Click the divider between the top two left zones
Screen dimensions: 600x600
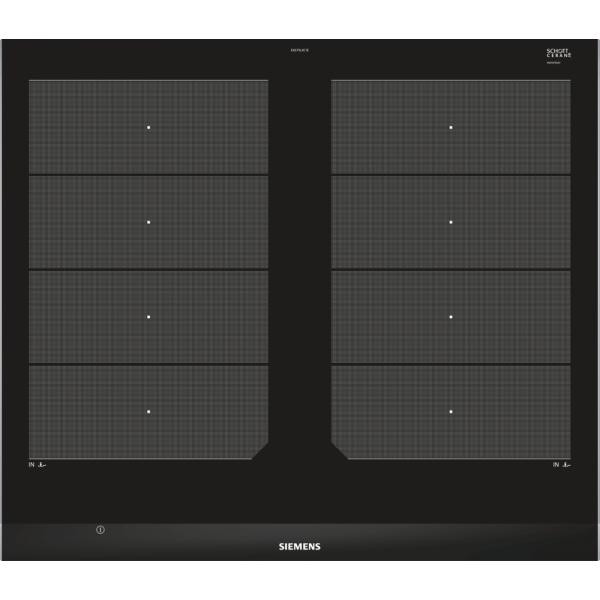148,175
